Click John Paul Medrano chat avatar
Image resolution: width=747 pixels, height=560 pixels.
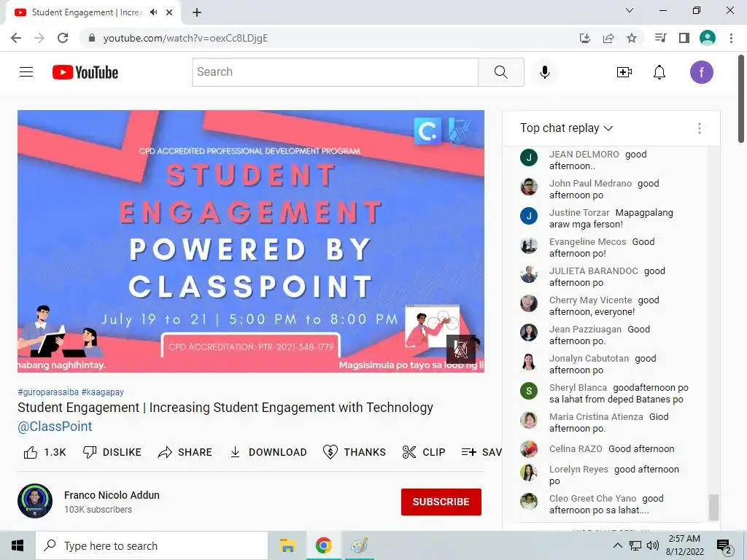(x=529, y=187)
